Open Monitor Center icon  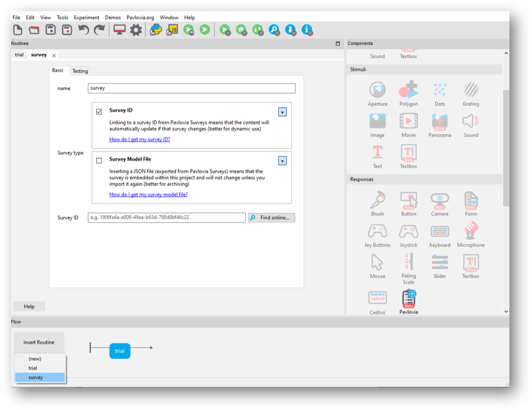point(119,30)
